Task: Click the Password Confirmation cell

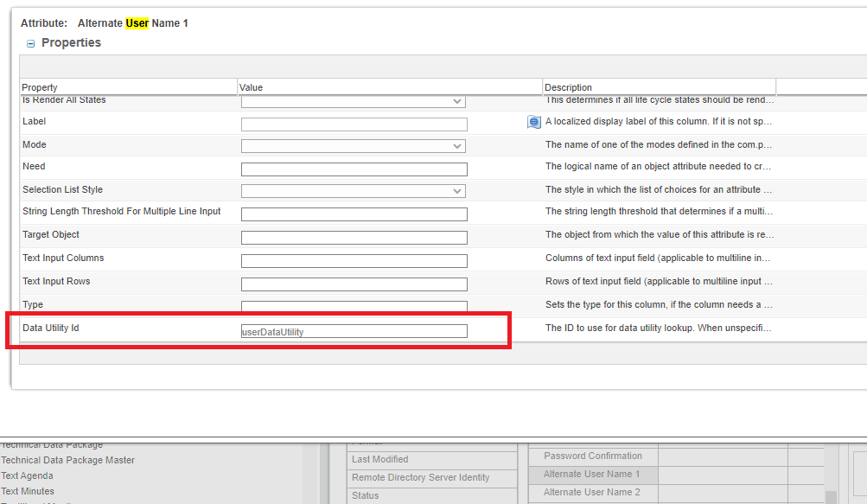Action: click(590, 456)
